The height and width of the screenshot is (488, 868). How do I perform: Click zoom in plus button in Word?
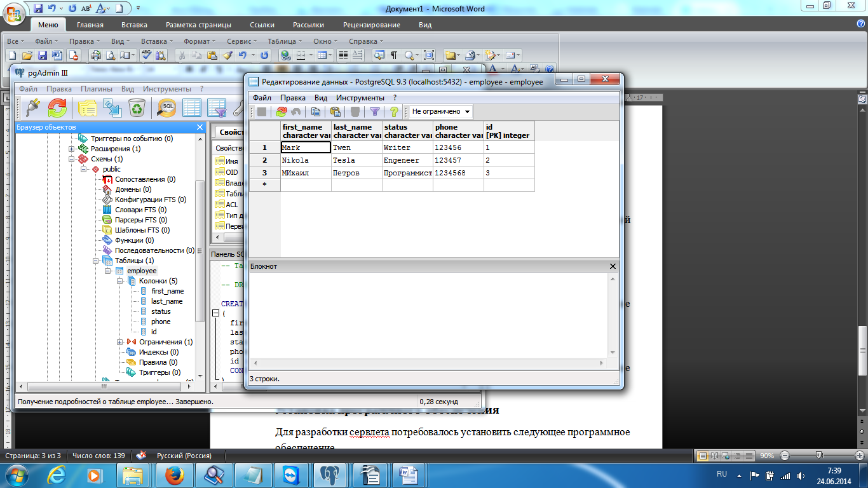[859, 456]
